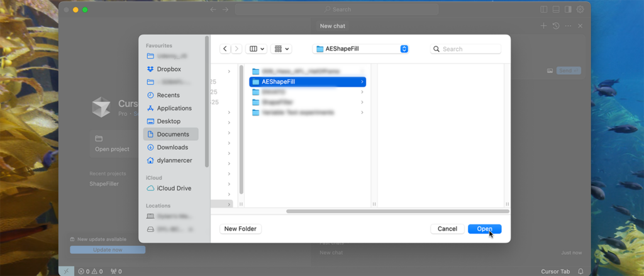Image resolution: width=644 pixels, height=276 pixels.
Task: Select Dropbox in the Favourites sidebar
Action: [169, 69]
